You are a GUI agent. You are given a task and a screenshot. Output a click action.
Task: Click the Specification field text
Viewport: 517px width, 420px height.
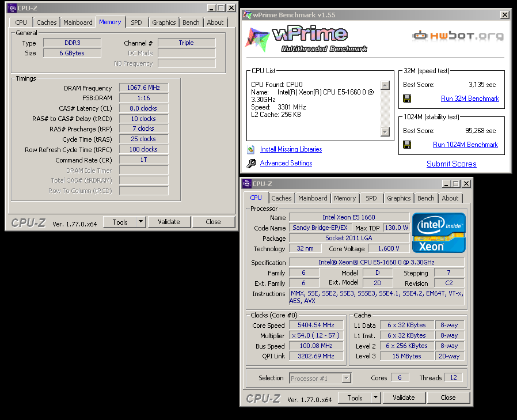(x=376, y=262)
